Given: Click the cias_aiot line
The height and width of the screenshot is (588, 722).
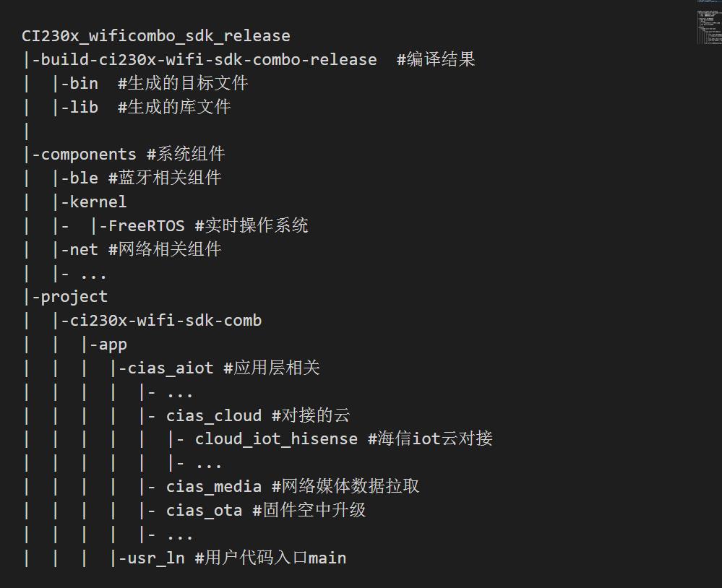Looking at the screenshot, I should pos(172,368).
